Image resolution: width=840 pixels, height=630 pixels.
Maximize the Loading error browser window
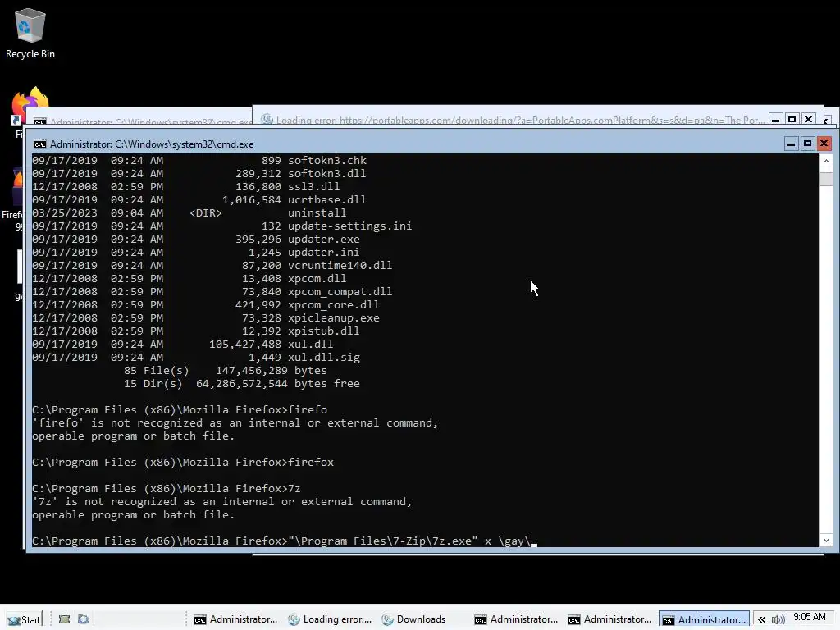pos(792,120)
